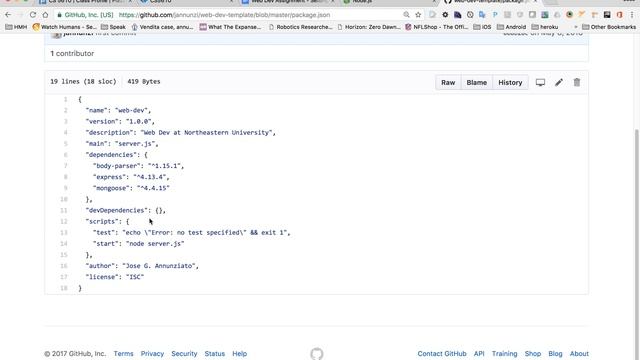
Task: Click the "name": "web-dev" code line
Action: coord(118,110)
